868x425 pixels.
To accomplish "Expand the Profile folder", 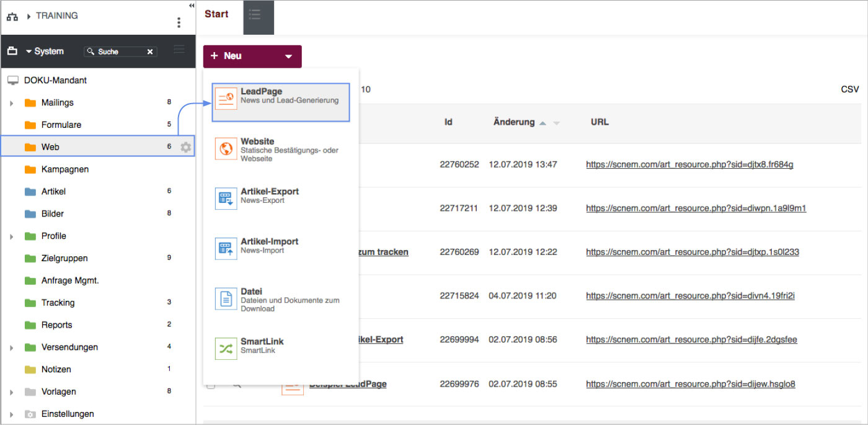I will coord(12,236).
